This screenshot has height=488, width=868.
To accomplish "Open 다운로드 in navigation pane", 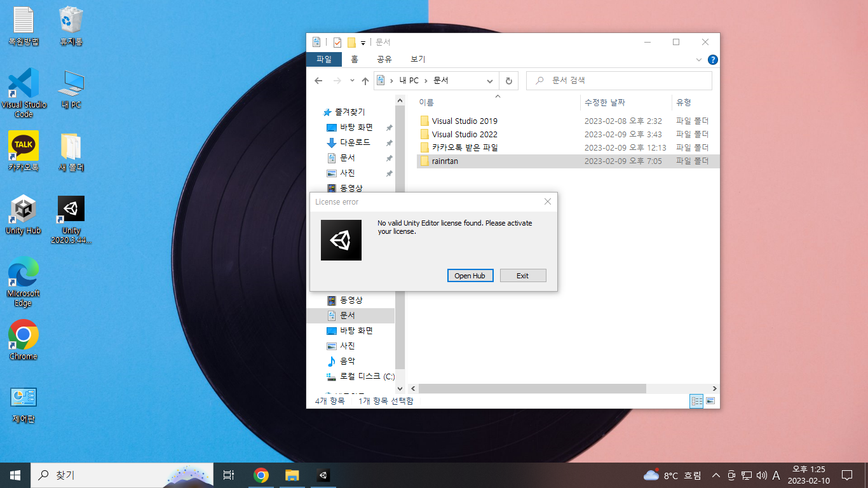I will coord(355,142).
